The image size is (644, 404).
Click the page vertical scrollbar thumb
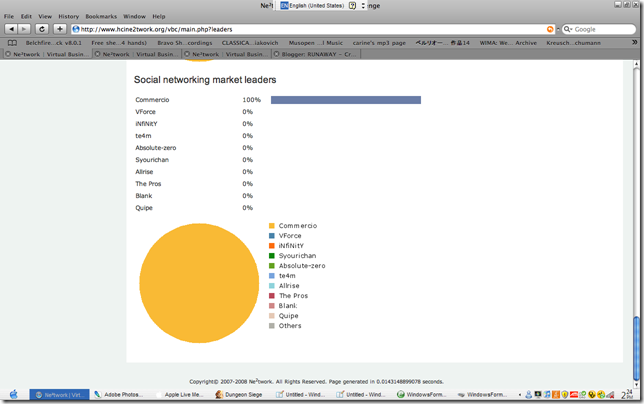[x=636, y=348]
